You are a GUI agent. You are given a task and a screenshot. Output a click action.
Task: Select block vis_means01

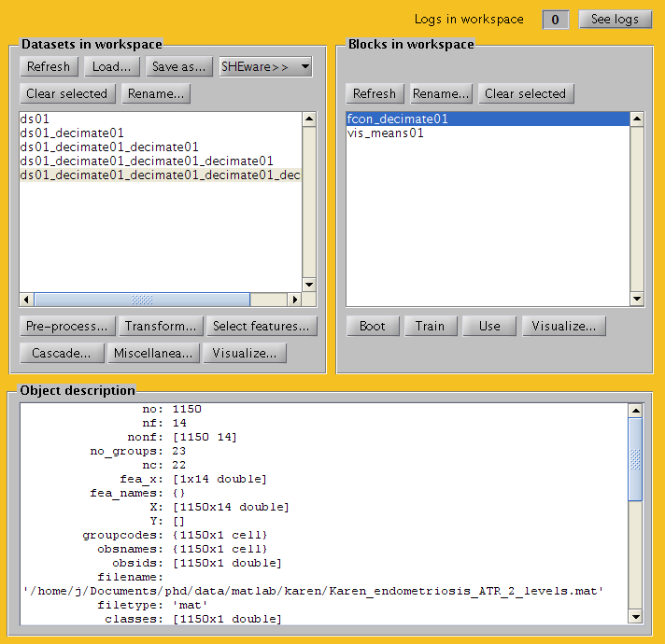tap(488, 133)
